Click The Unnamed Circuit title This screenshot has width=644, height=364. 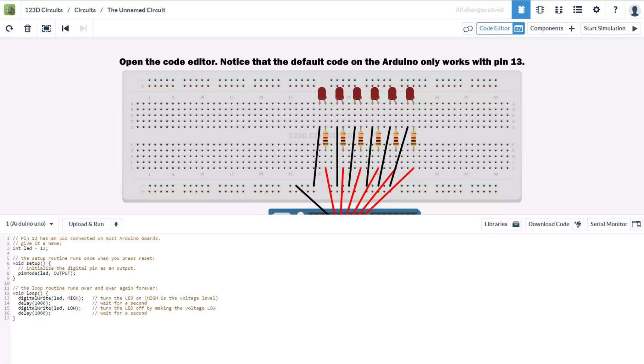(x=136, y=10)
